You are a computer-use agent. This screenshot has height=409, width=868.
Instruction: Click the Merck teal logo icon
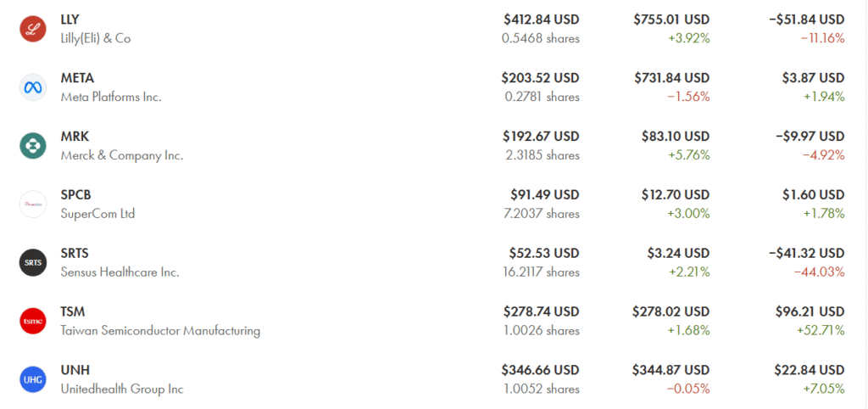(33, 145)
